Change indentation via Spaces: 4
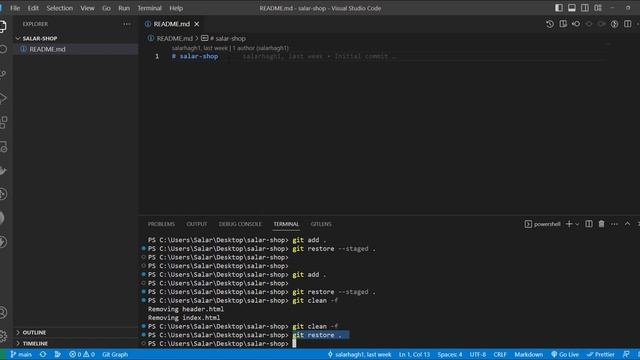640x360 pixels. pyautogui.click(x=450, y=354)
